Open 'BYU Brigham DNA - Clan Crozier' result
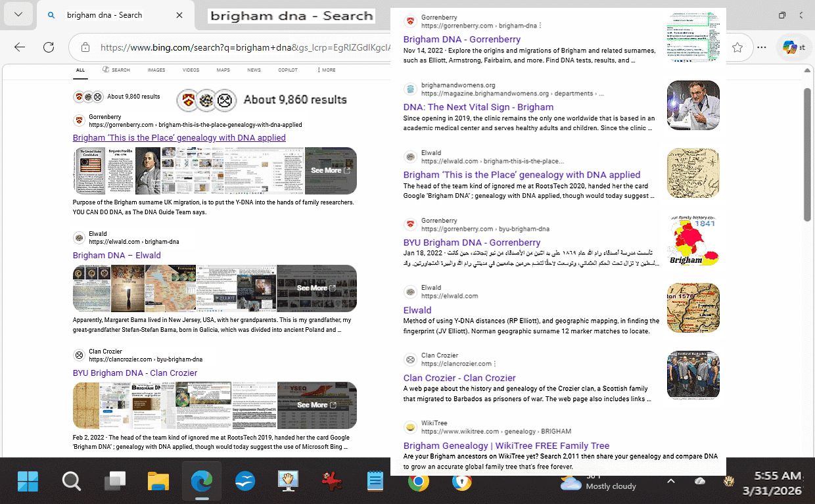 coord(135,373)
